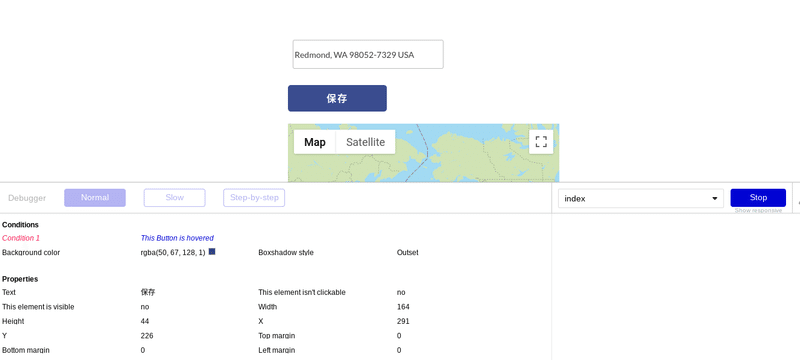This screenshot has width=800, height=360.
Task: Enable Step-by-step debugger mode
Action: coord(254,198)
